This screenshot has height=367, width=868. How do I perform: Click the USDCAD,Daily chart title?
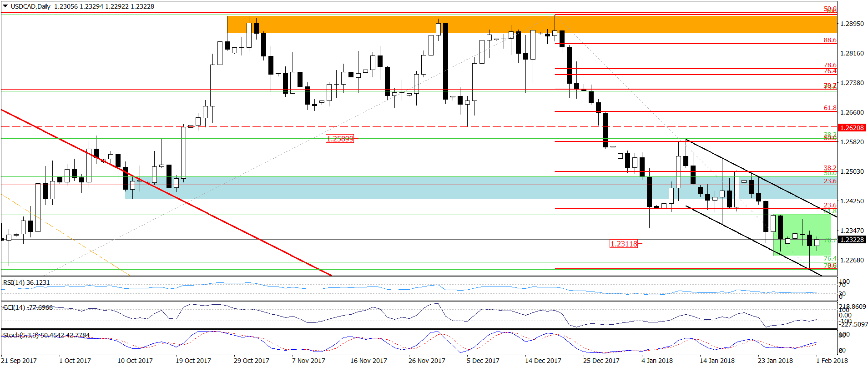pos(30,6)
